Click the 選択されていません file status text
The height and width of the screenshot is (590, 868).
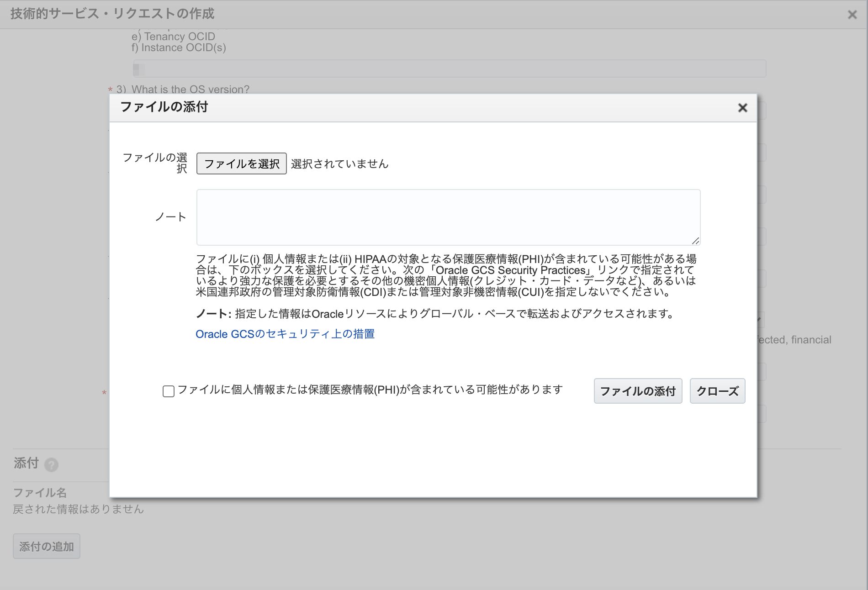339,164
